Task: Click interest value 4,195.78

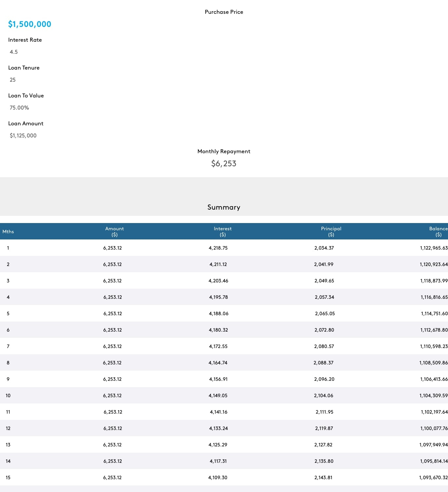Action: 218,297
